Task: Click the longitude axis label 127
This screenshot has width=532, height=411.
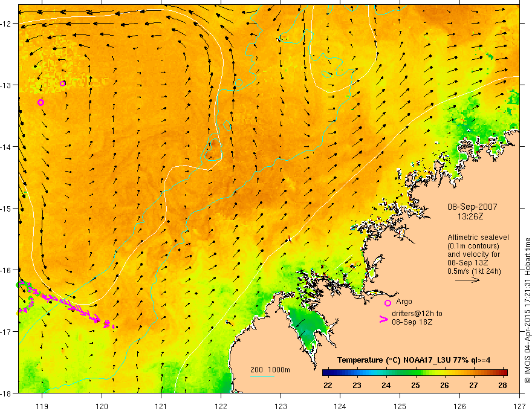Action: click(519, 406)
